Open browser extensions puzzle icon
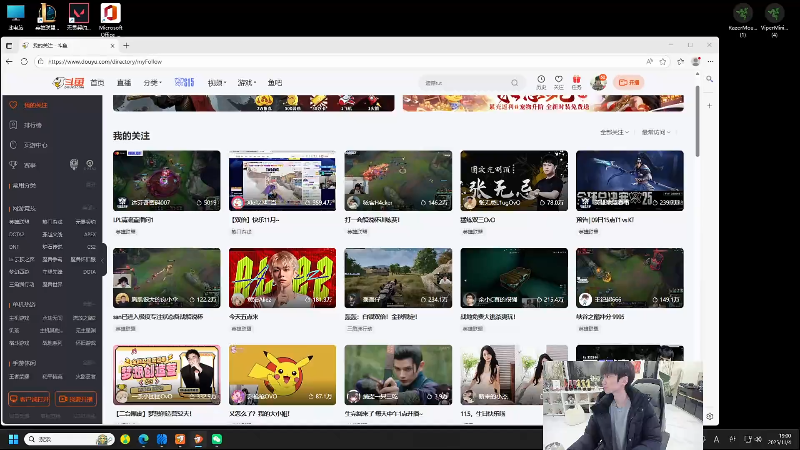This screenshot has width=800, height=450. (x=680, y=62)
